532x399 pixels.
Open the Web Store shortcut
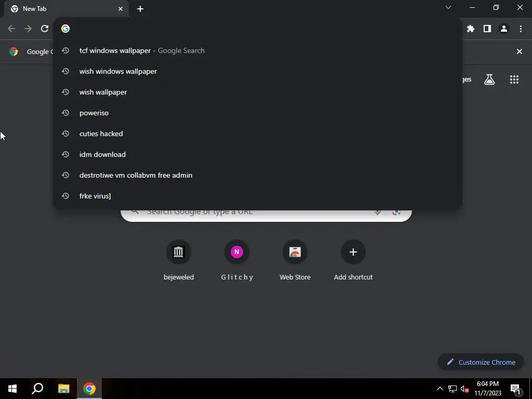click(x=295, y=261)
